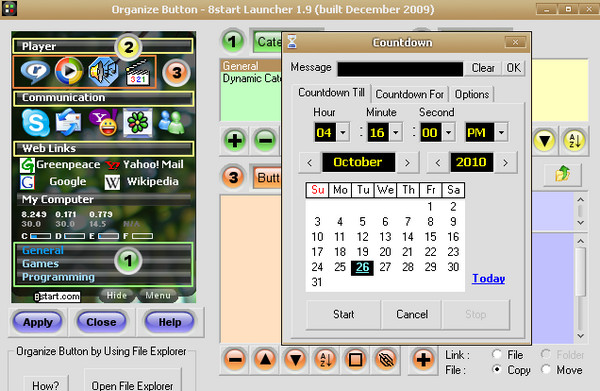Click the Google G icon
Image resolution: width=600 pixels, height=391 pixels.
(28, 182)
